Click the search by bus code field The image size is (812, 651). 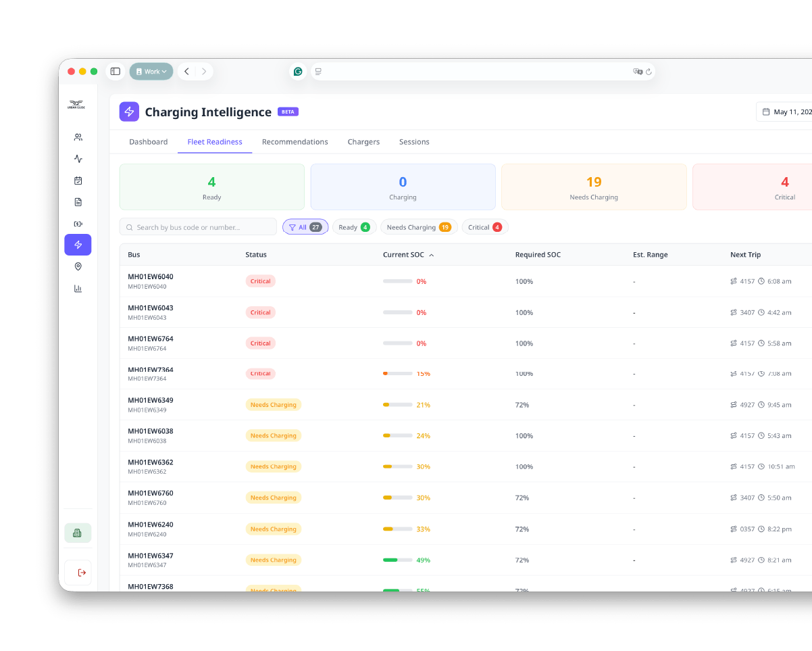point(198,227)
